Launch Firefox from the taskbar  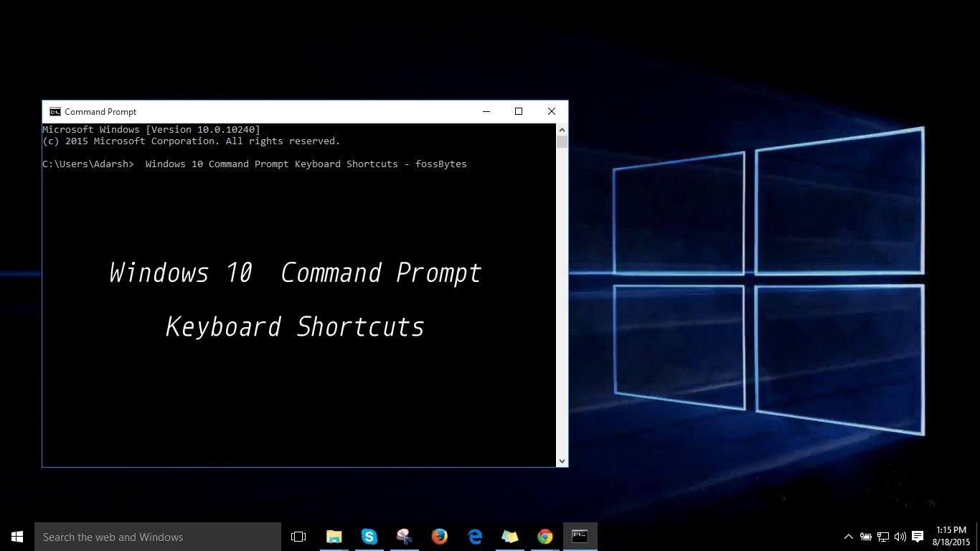tap(439, 537)
